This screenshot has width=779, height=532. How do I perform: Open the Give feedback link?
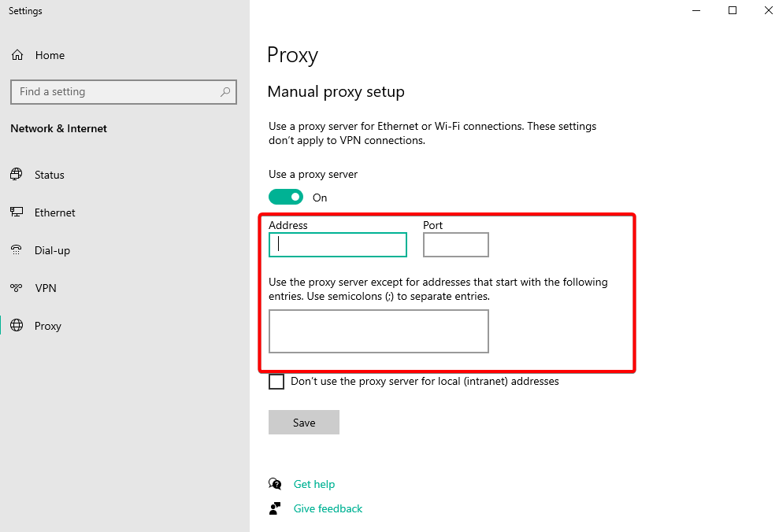pos(328,508)
